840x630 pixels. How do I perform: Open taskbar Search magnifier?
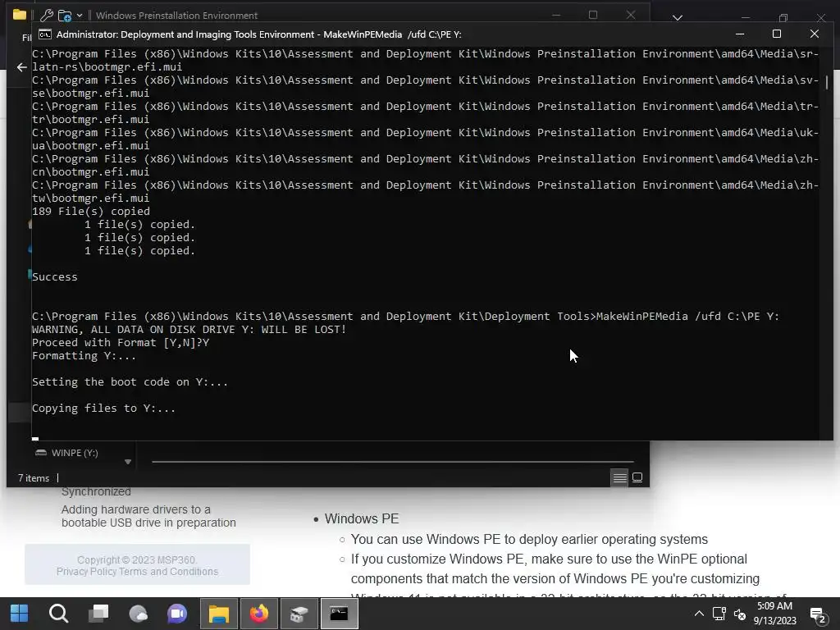click(x=58, y=614)
